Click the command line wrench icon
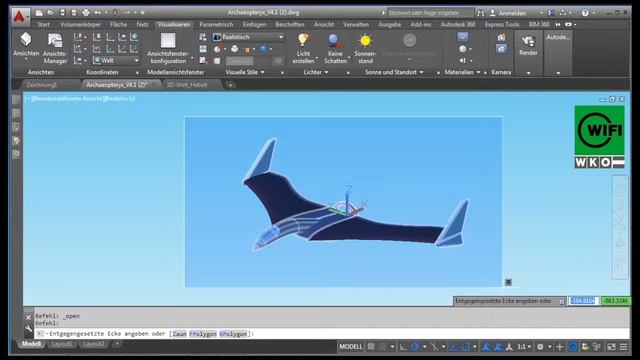This screenshot has width=640, height=360. (28, 329)
